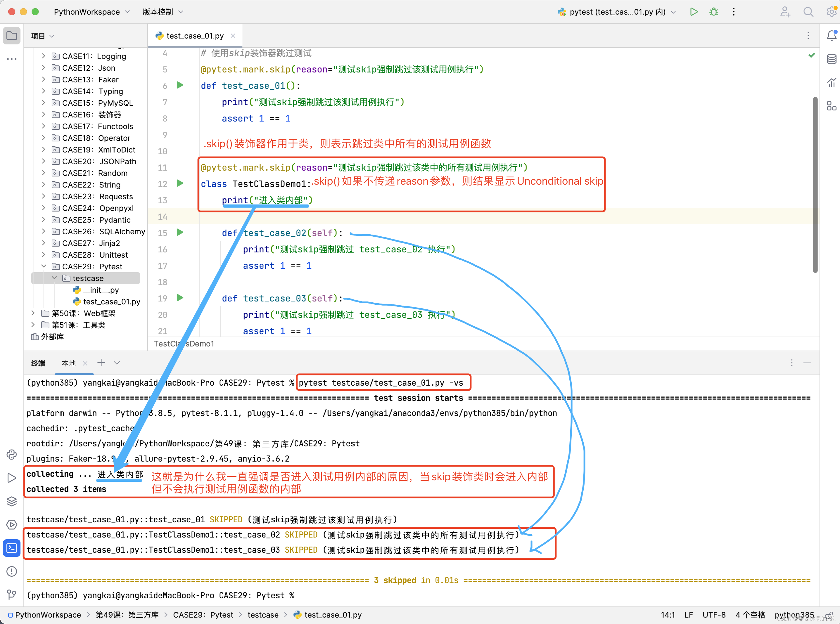The image size is (840, 624).
Task: Click the 终端 panel title
Action: coord(38,363)
